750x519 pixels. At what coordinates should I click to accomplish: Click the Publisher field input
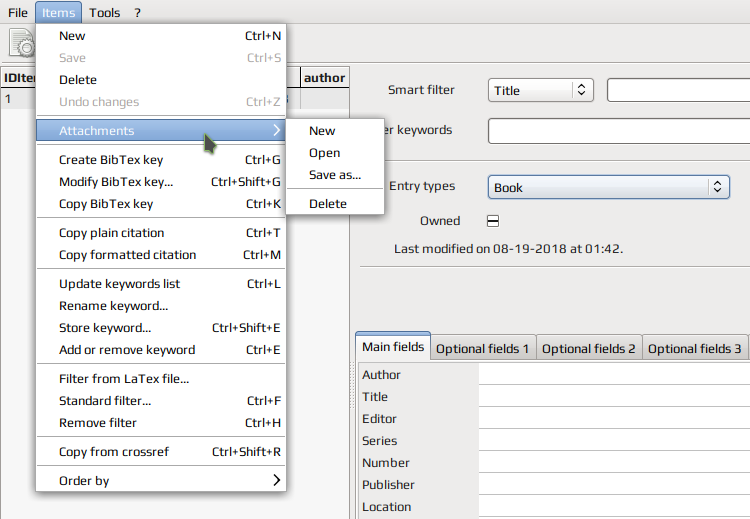point(614,485)
